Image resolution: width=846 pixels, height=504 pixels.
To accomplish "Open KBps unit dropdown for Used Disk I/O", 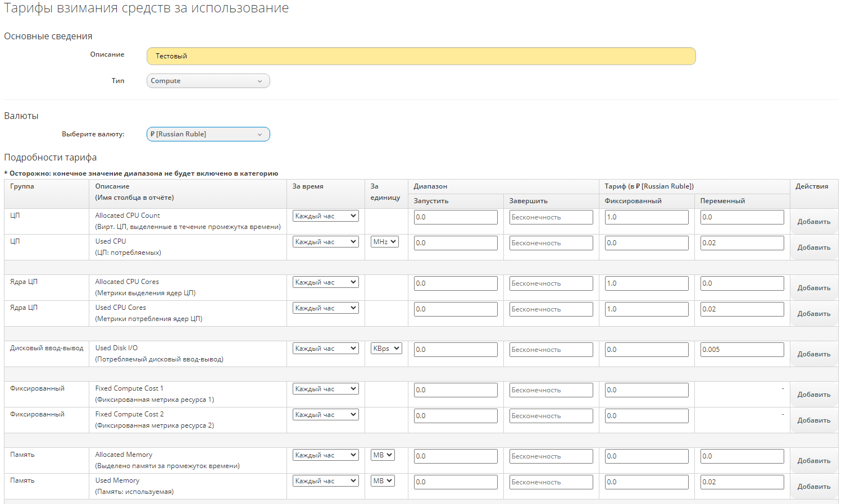I will 386,349.
